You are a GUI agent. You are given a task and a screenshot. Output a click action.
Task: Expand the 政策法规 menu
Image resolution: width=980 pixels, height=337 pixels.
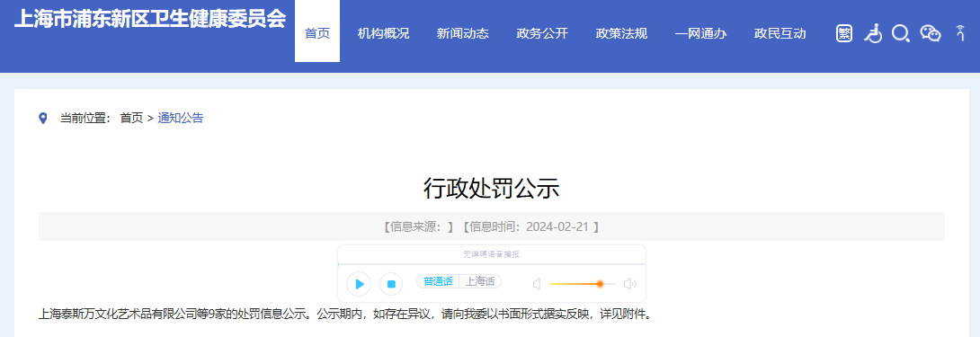(622, 34)
